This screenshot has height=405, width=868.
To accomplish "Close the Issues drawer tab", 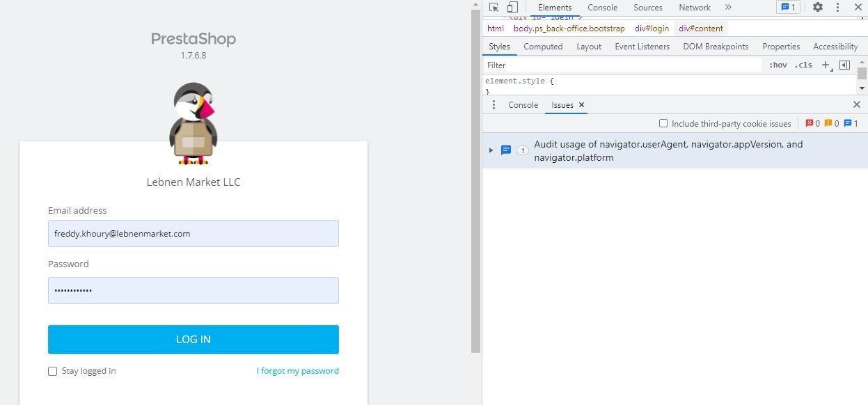I will pyautogui.click(x=582, y=105).
